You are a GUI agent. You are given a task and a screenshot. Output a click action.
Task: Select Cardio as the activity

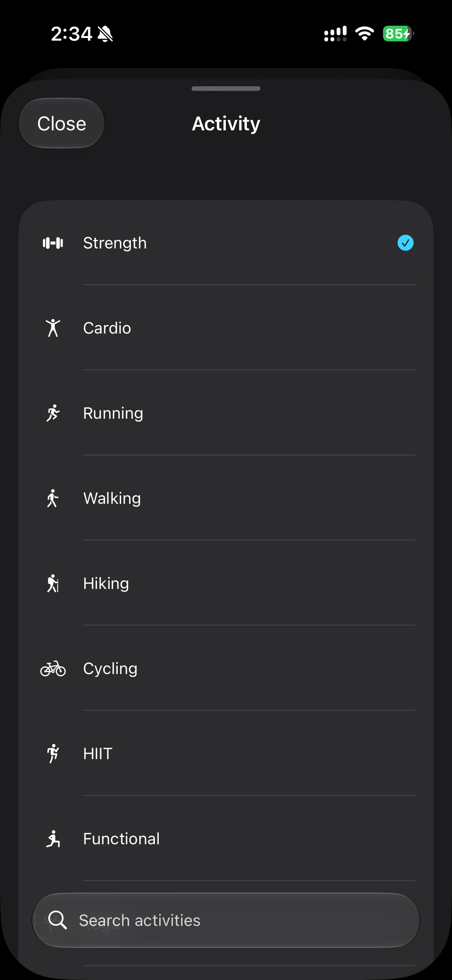226,328
